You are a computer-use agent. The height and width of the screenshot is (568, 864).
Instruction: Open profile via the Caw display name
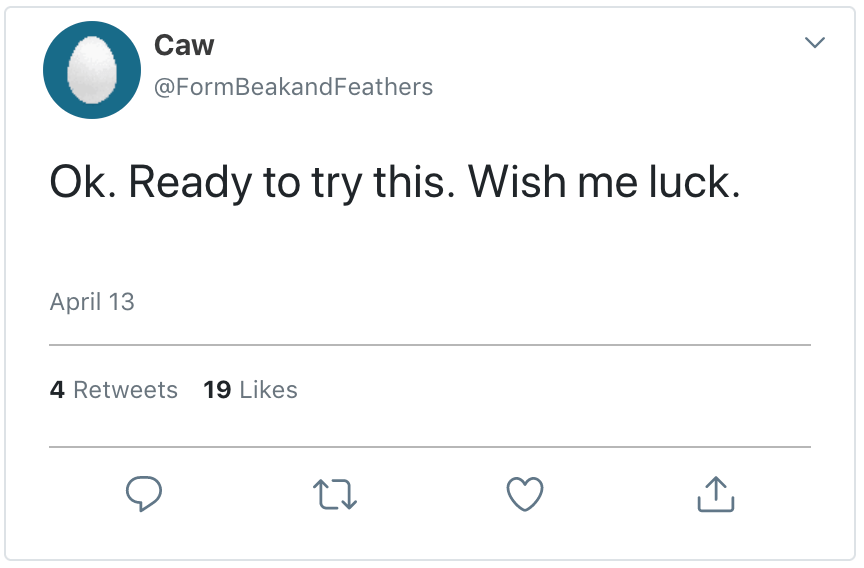184,45
